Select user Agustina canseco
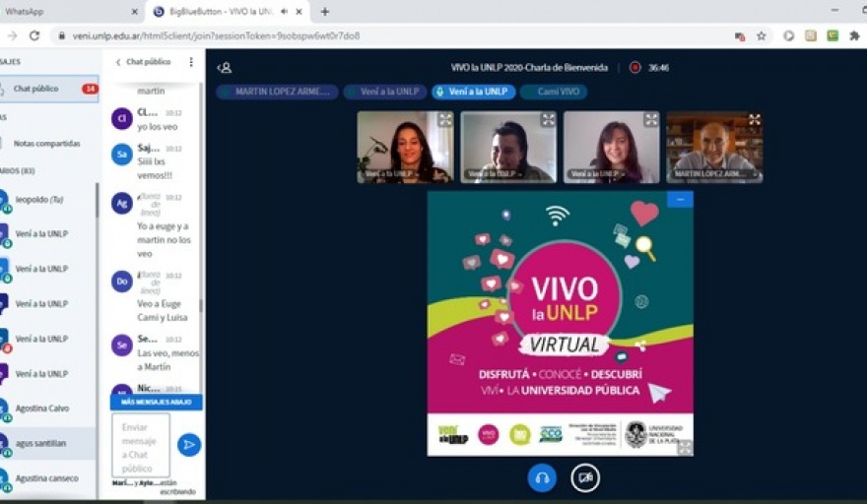This screenshot has height=504, width=867. 47,478
